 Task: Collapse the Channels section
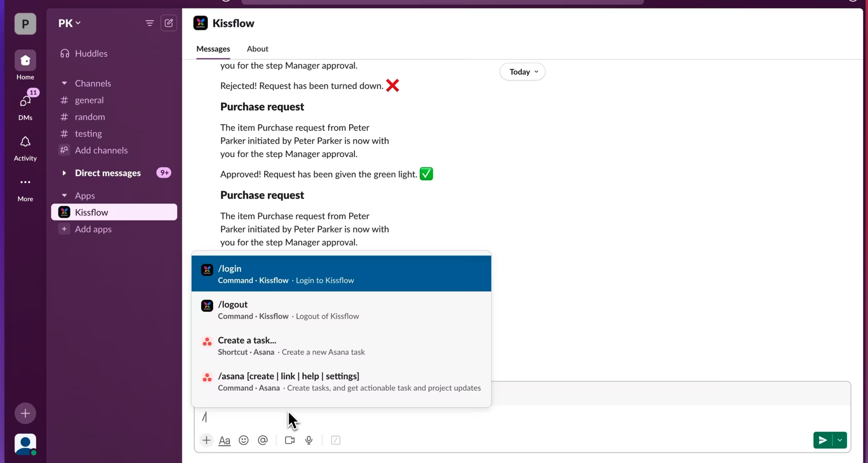tap(64, 83)
